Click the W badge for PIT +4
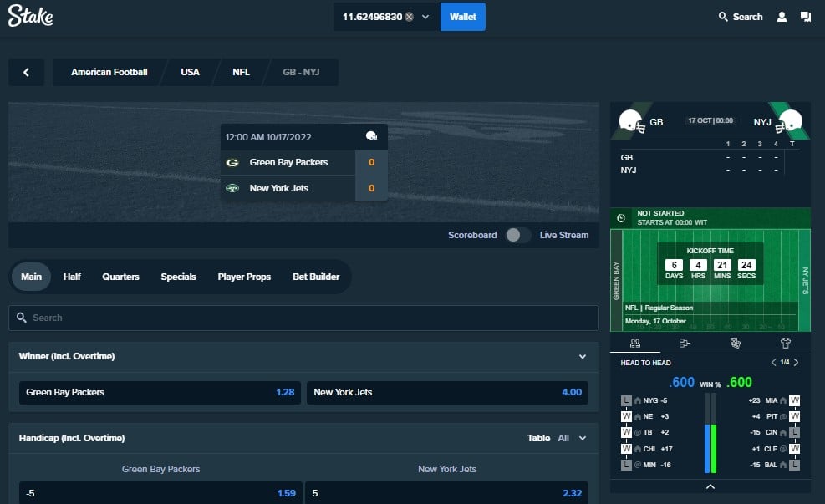The image size is (825, 504). pos(794,416)
